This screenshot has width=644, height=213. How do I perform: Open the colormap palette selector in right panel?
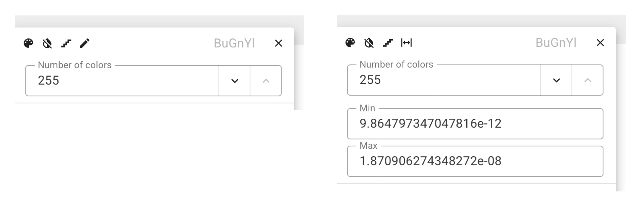[x=350, y=43]
